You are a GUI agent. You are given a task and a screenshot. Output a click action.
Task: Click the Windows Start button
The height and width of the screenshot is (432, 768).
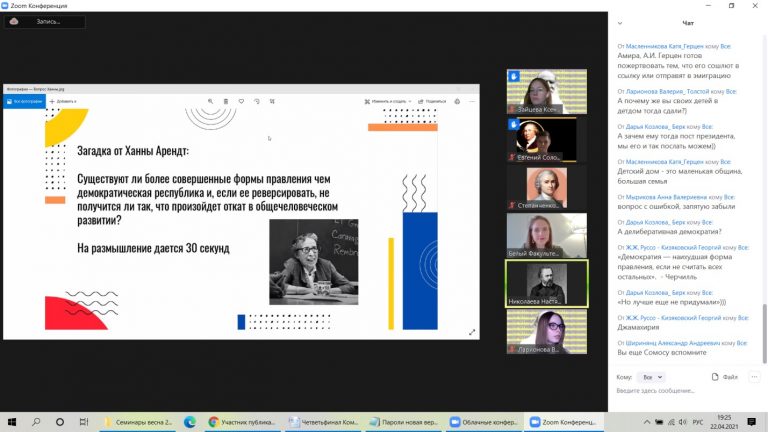click(x=10, y=422)
